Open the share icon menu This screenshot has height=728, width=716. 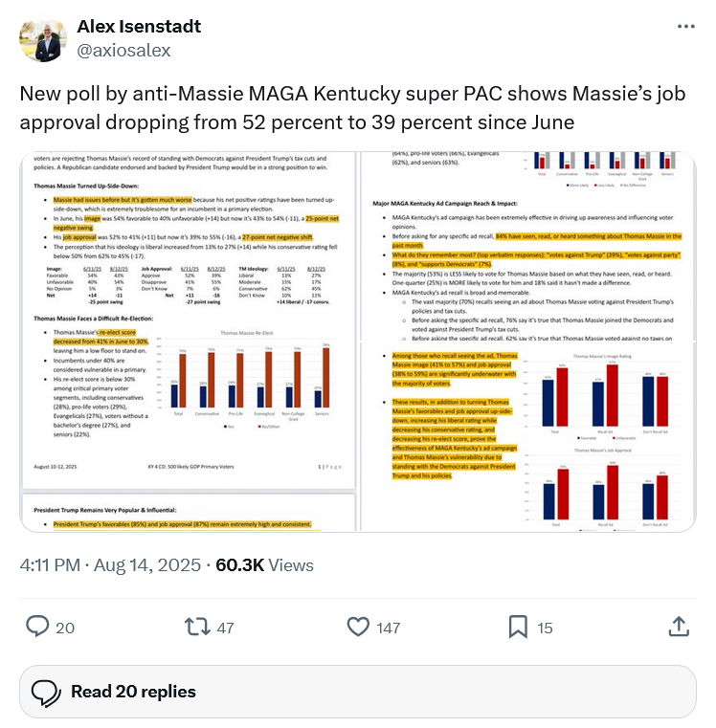678,627
